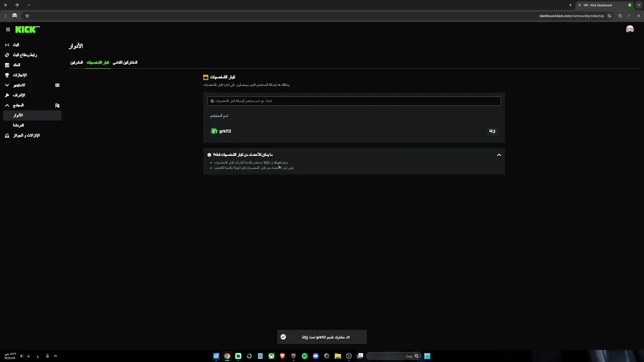Select the Chat (الدردشة) sidebar sub-item

(x=32, y=125)
